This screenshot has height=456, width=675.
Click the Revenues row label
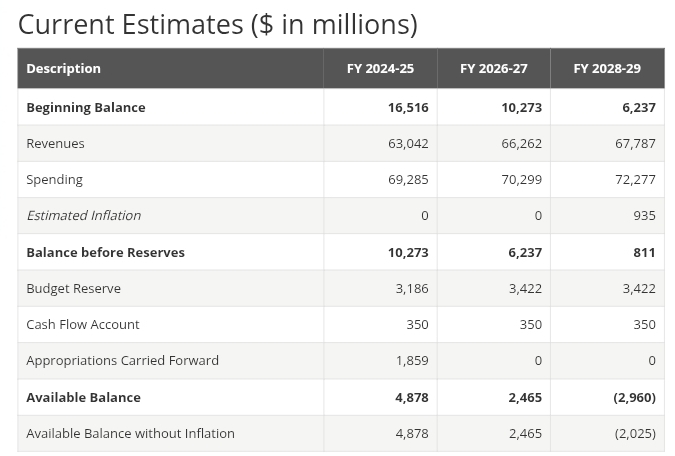click(x=55, y=143)
